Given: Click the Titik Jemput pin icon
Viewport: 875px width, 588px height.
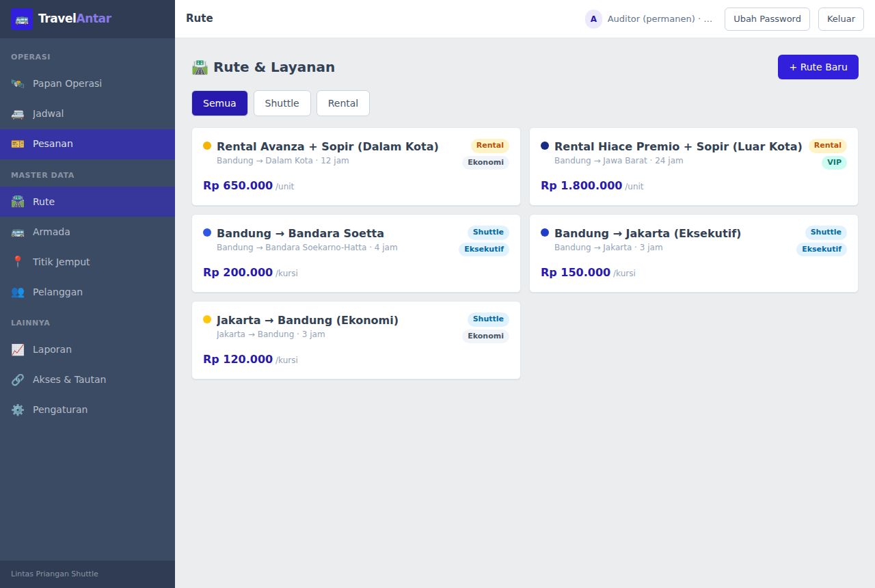Looking at the screenshot, I should [x=18, y=262].
